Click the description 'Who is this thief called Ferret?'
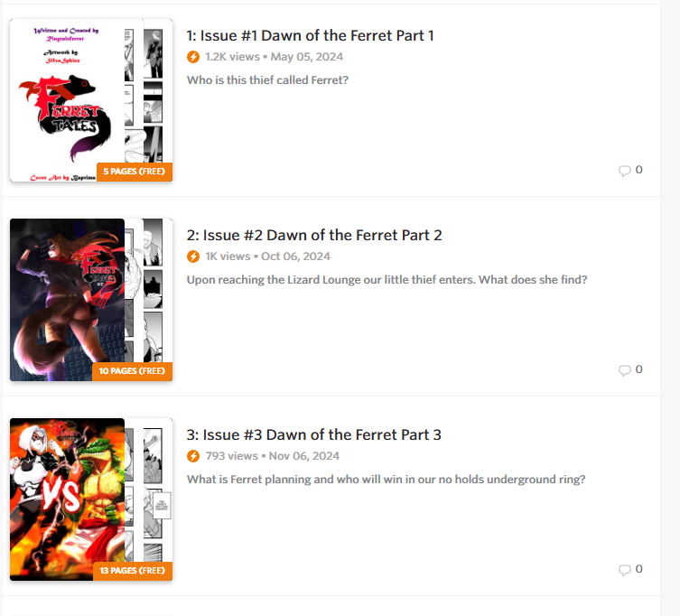 (267, 80)
